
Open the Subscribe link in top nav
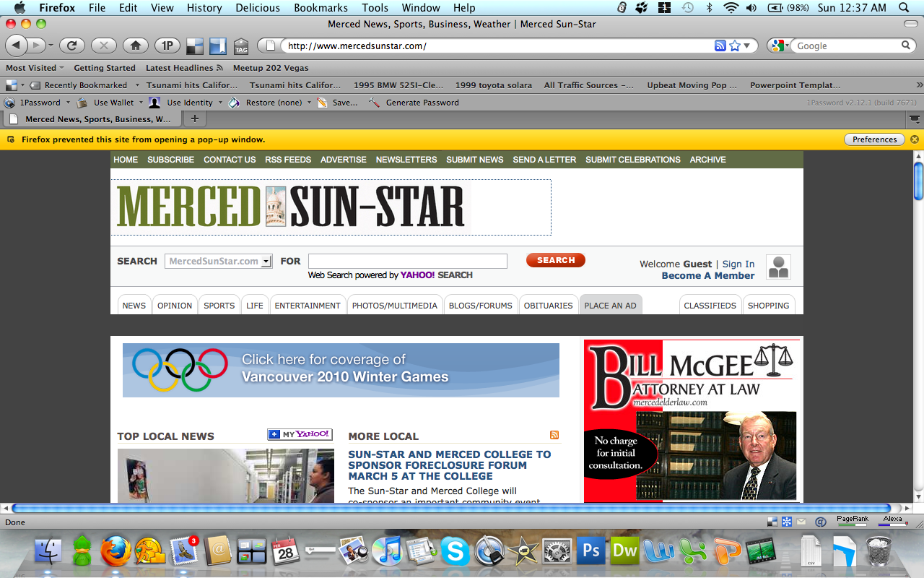171,160
